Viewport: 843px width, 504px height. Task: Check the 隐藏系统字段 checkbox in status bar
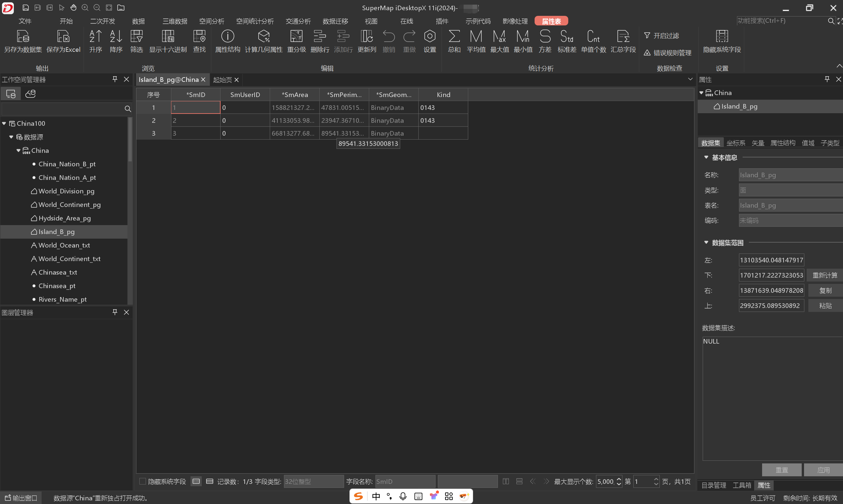point(143,481)
